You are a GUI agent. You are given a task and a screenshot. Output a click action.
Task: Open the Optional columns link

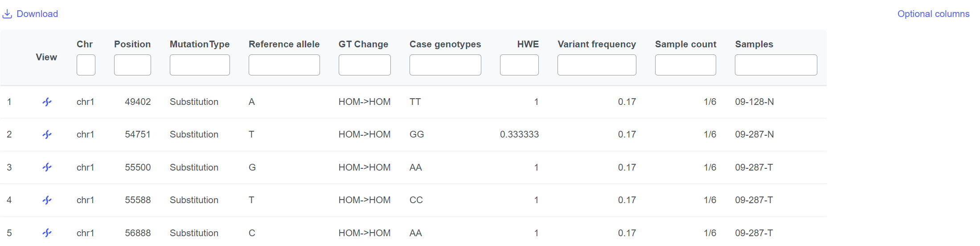coord(933,14)
